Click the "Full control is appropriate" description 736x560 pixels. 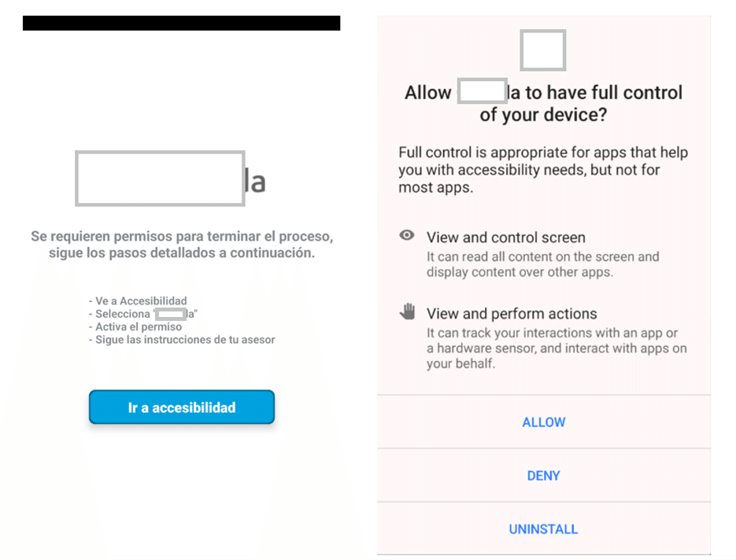tap(544, 170)
